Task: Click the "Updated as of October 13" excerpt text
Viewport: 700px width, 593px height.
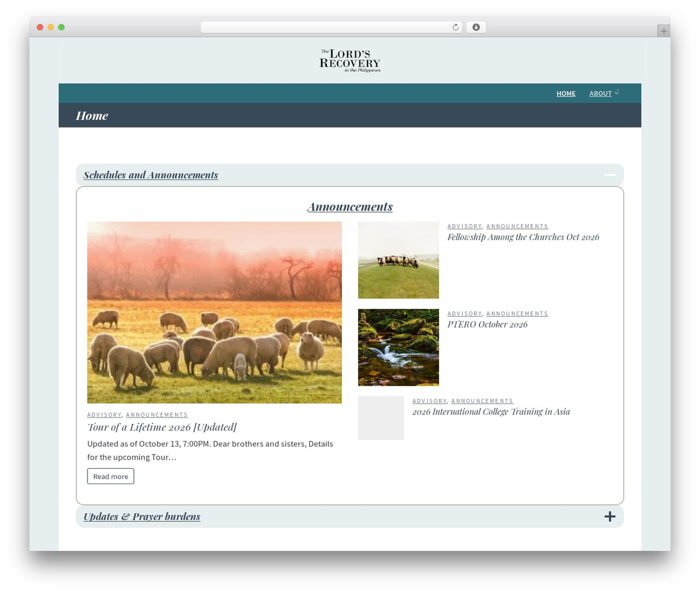Action: tap(210, 450)
